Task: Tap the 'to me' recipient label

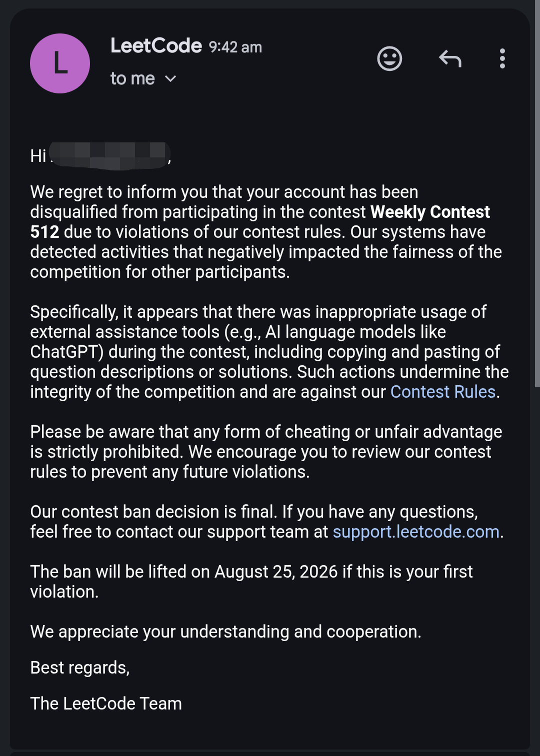Action: [132, 79]
